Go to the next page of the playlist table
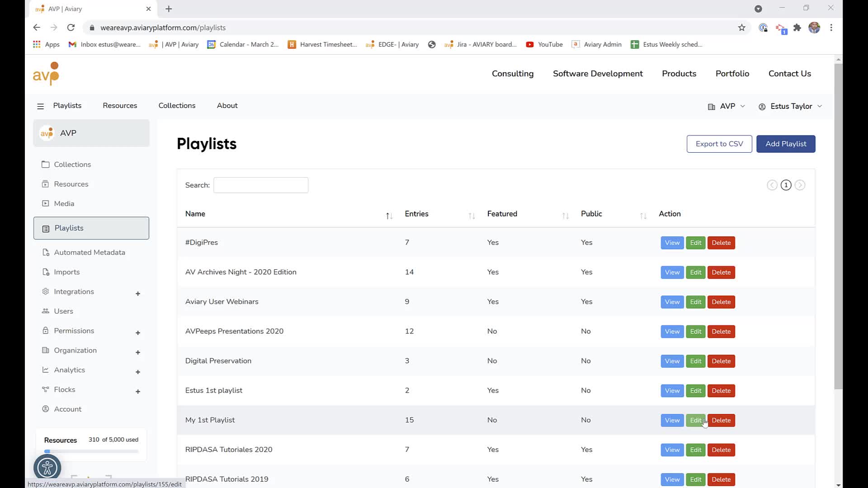Image resolution: width=868 pixels, height=488 pixels. pos(800,185)
